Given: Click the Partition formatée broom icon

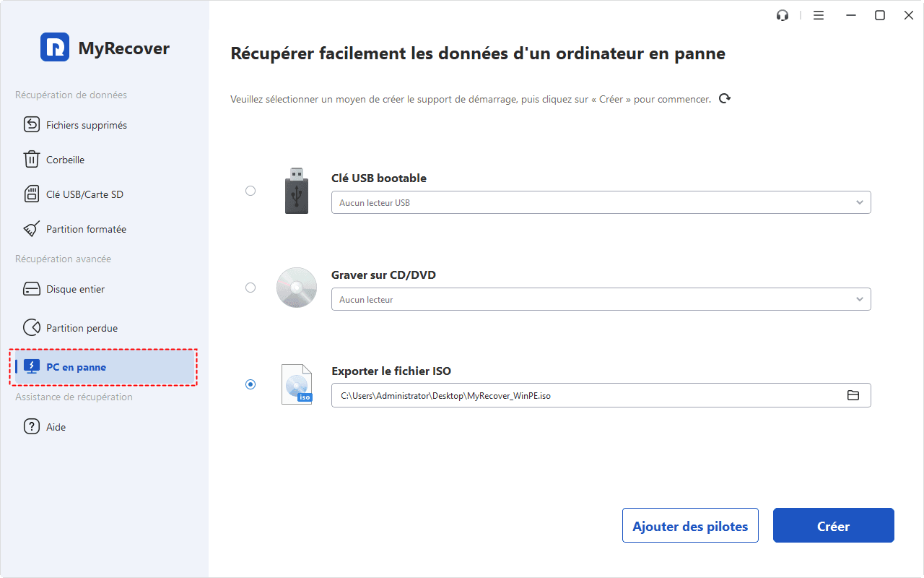Looking at the screenshot, I should tap(32, 229).
